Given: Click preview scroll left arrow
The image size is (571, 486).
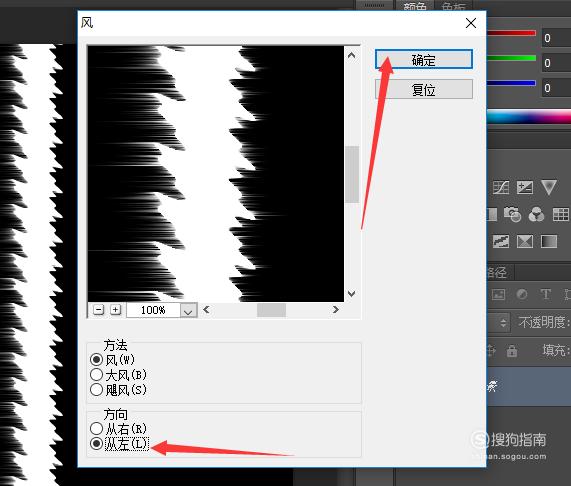Looking at the screenshot, I should coord(206,310).
